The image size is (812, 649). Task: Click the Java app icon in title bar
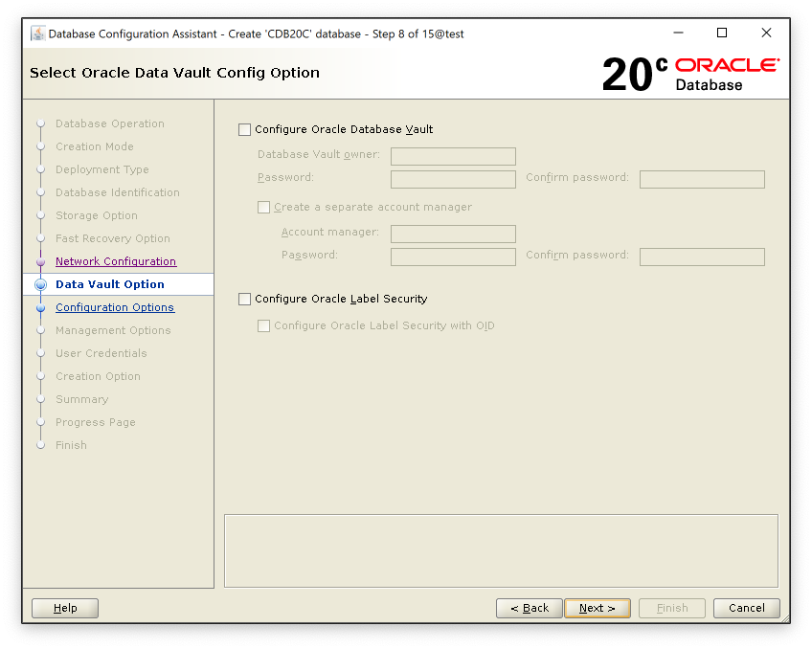(x=37, y=34)
